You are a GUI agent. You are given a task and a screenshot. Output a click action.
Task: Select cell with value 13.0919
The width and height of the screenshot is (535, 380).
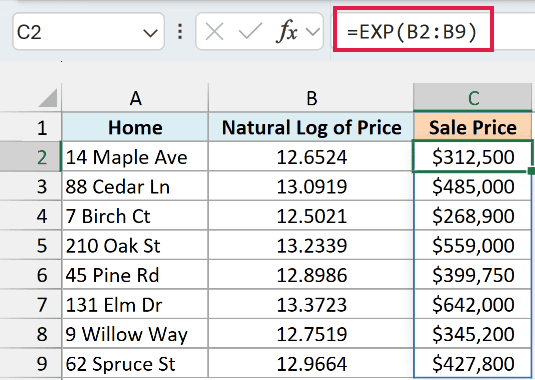click(311, 187)
